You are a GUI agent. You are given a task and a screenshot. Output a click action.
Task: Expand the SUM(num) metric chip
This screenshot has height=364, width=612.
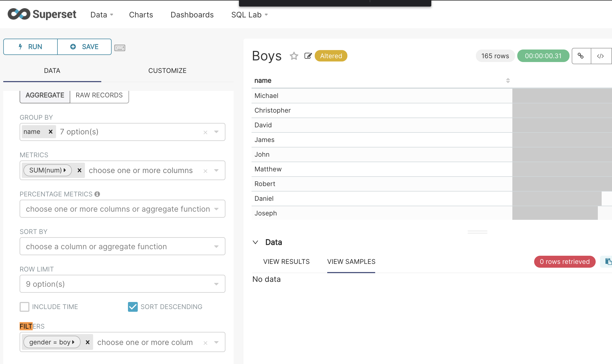[65, 170]
